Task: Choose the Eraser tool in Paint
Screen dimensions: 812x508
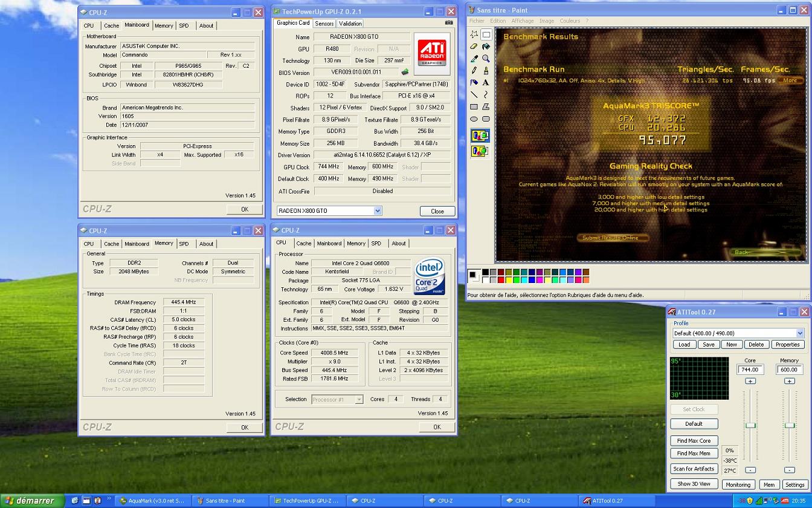Action: click(474, 47)
